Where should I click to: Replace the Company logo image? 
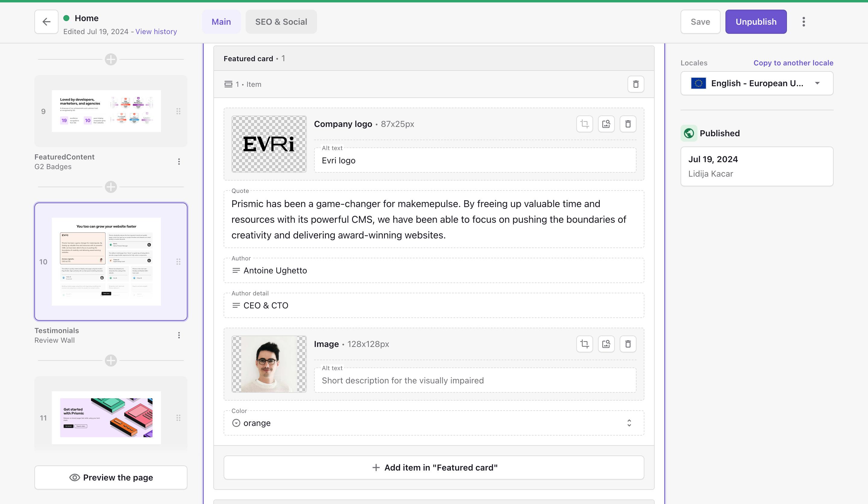(x=606, y=124)
